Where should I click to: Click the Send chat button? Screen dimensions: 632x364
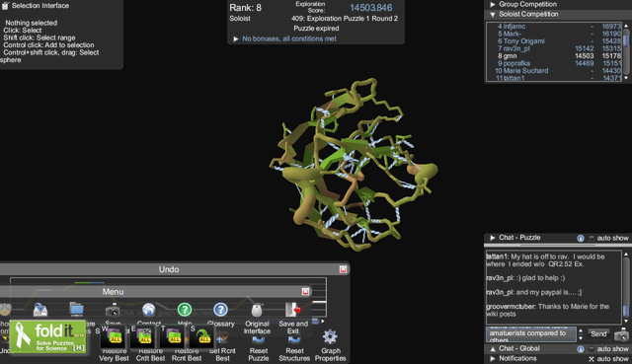point(598,333)
